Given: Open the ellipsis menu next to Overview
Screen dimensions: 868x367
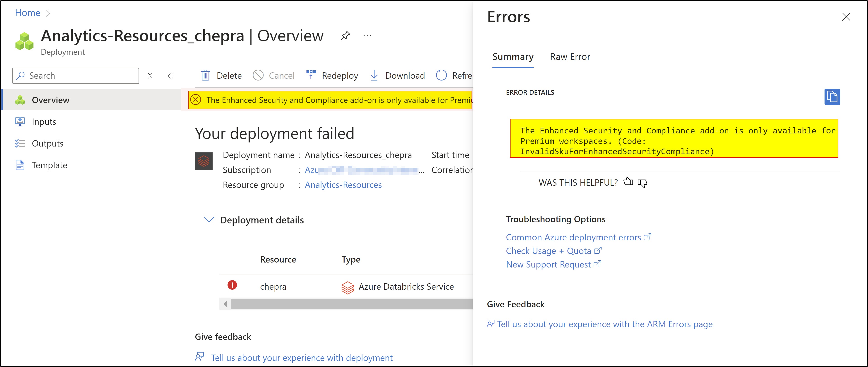Looking at the screenshot, I should tap(367, 36).
